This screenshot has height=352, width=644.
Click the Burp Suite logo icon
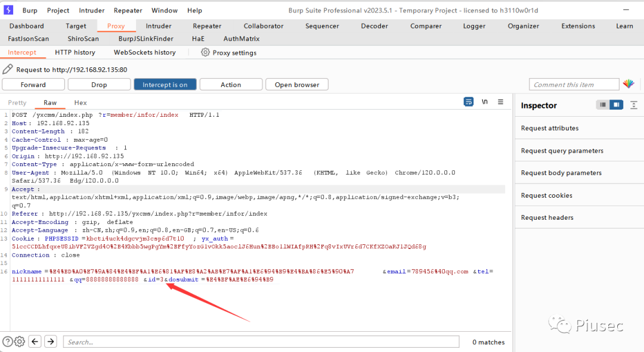pos(8,10)
